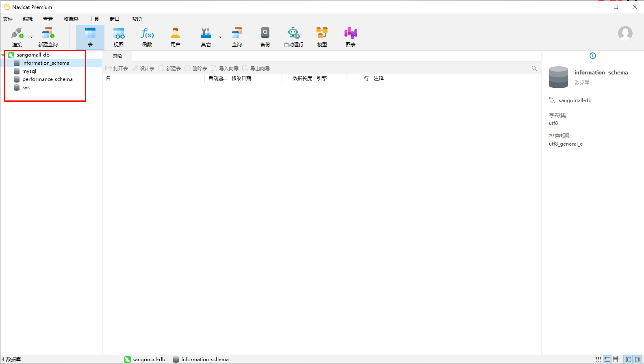
Task: Open the 窗口 (Window) menu
Action: (x=115, y=19)
